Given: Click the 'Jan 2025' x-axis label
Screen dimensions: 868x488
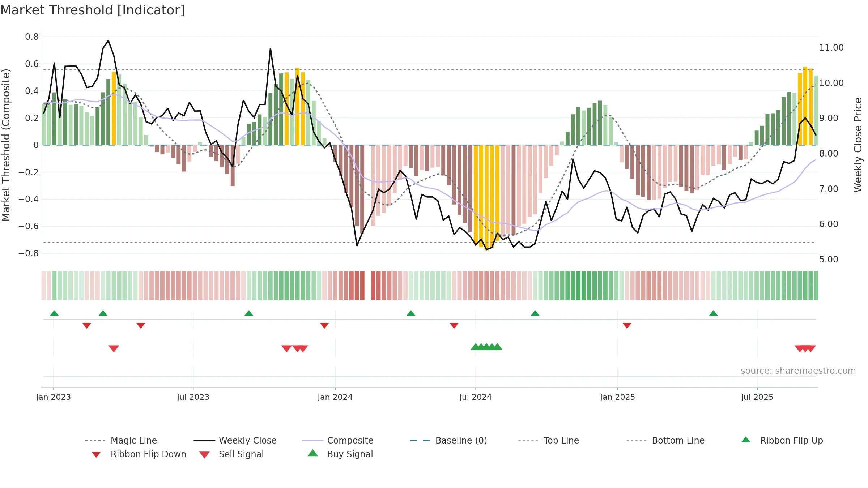Looking at the screenshot, I should [x=618, y=397].
